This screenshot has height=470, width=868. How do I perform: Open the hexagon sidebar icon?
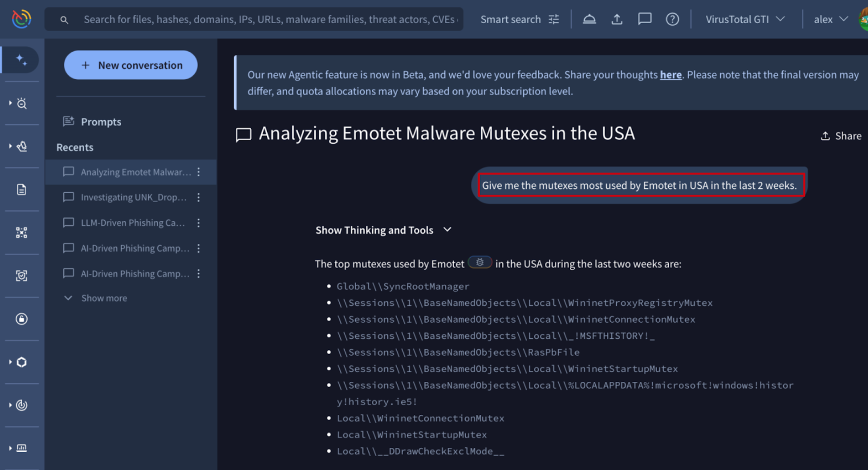click(22, 362)
